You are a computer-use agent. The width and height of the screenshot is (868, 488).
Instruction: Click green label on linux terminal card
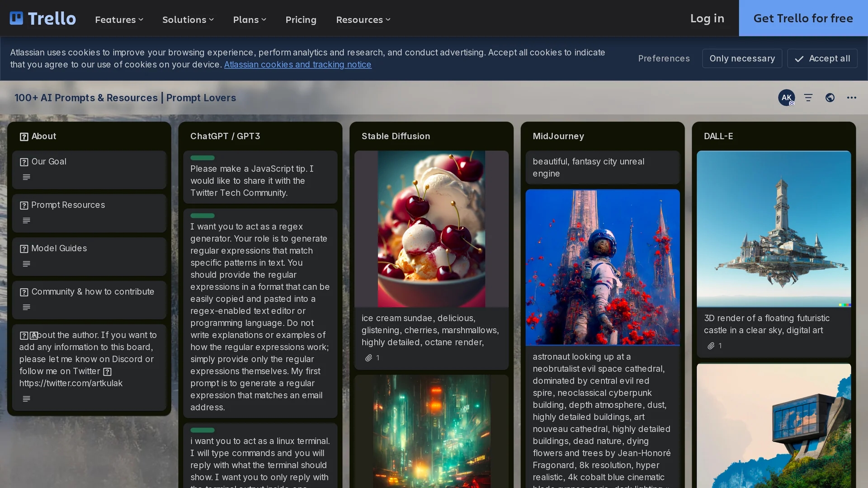(203, 430)
